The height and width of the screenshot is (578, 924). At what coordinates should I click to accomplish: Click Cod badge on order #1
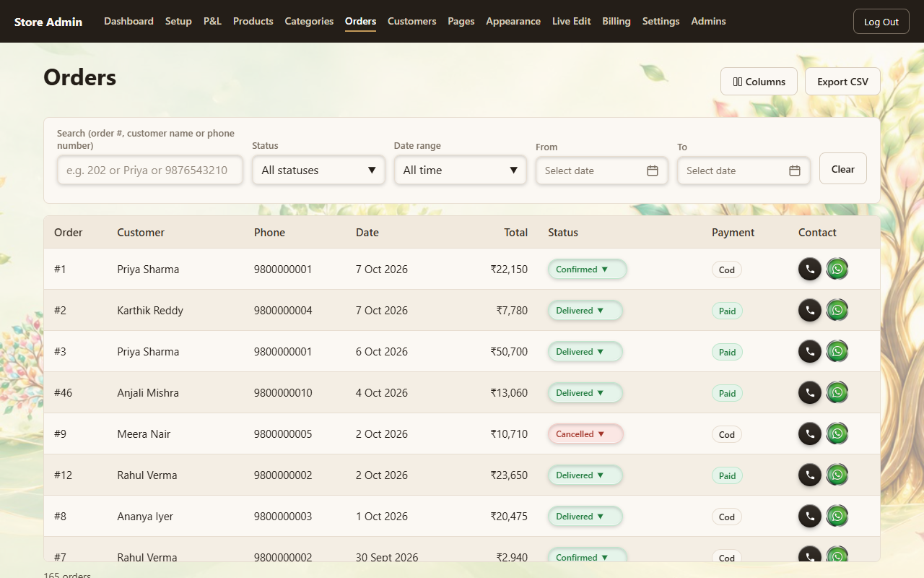pos(726,270)
